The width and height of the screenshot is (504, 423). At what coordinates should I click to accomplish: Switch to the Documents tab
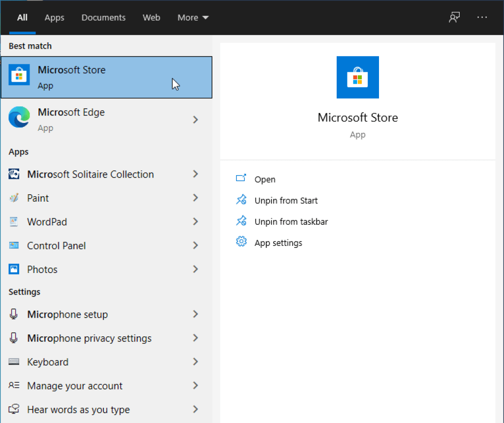[103, 18]
